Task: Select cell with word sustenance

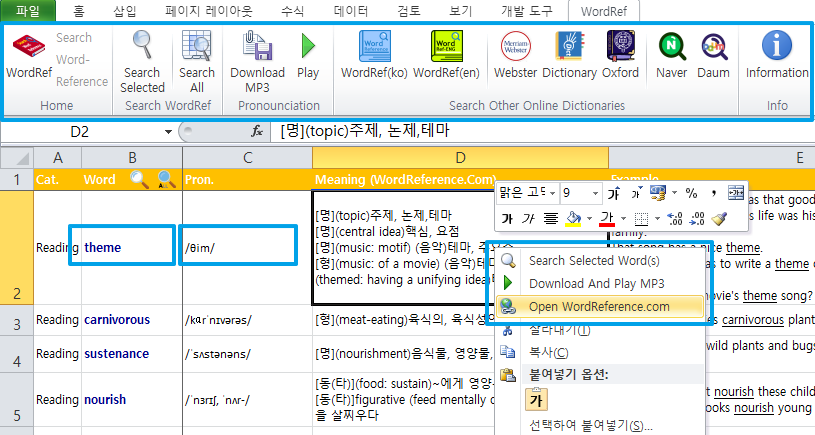Action: click(132, 353)
